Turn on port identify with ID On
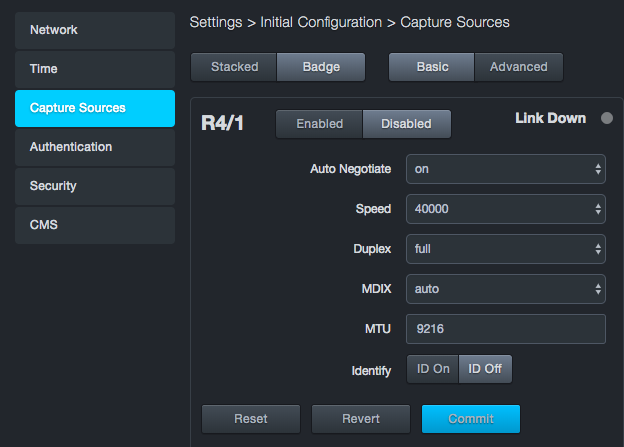The height and width of the screenshot is (447, 624). point(433,369)
